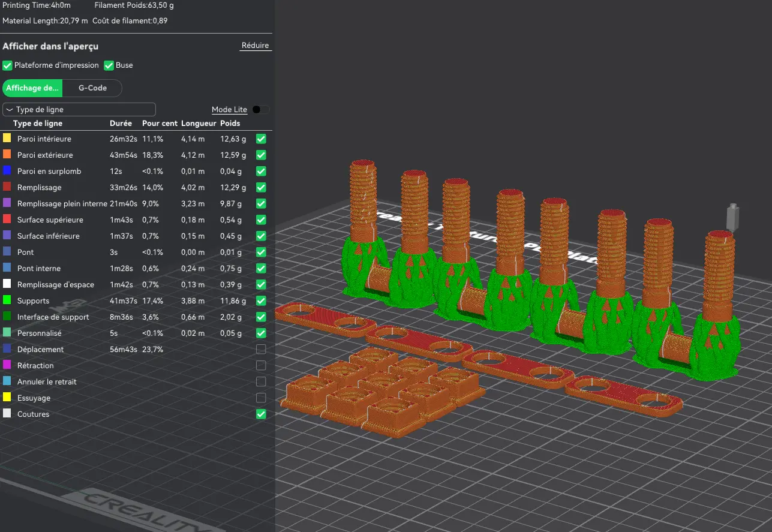
Task: Click the Déplacement duration 56m43s
Action: pyautogui.click(x=124, y=349)
